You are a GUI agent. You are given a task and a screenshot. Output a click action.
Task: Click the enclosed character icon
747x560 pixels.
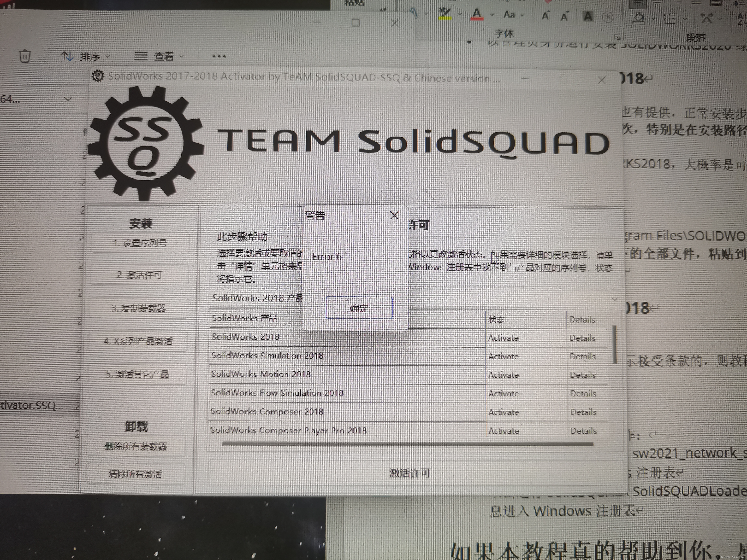tap(608, 17)
